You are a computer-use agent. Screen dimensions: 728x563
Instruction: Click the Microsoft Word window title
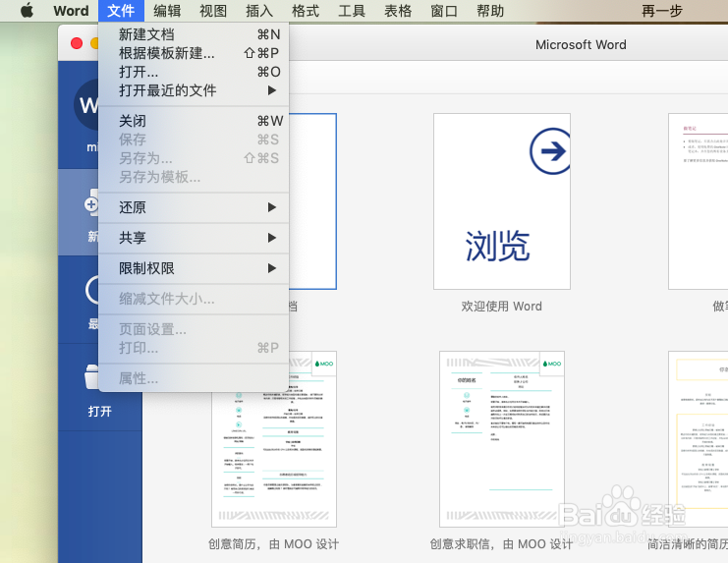581,44
